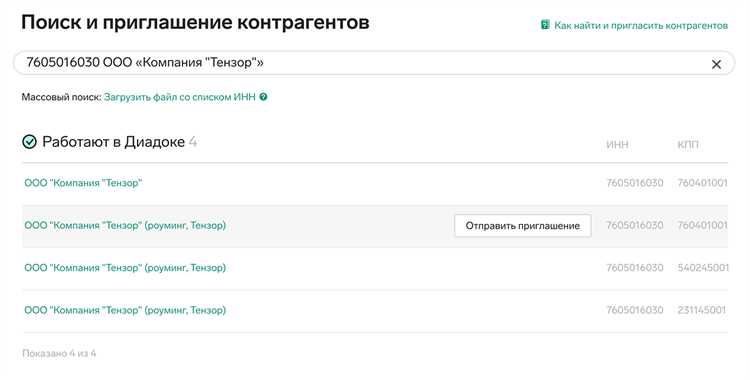Click ИНН value in first result row
Viewport: 750px width, 380px height.
635,183
